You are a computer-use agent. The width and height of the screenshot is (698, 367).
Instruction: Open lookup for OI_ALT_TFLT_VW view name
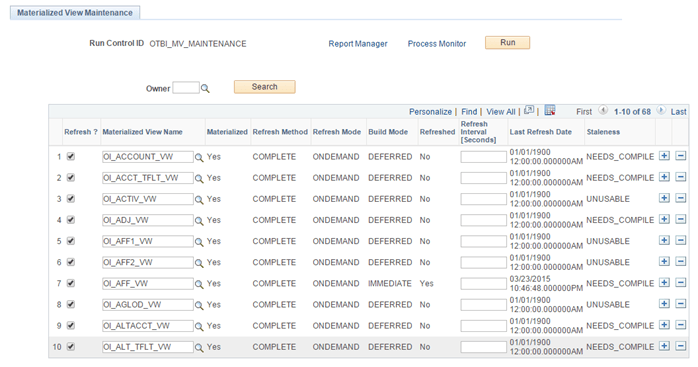coord(199,347)
